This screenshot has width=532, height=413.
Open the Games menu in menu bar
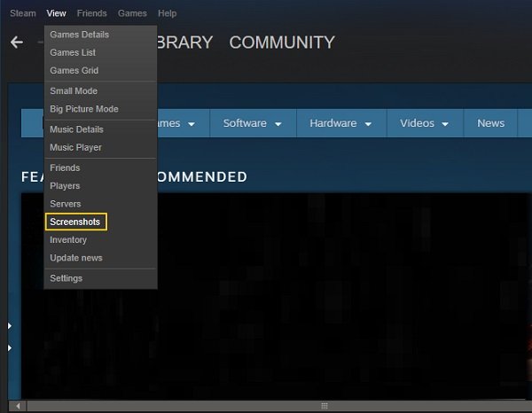pyautogui.click(x=132, y=13)
